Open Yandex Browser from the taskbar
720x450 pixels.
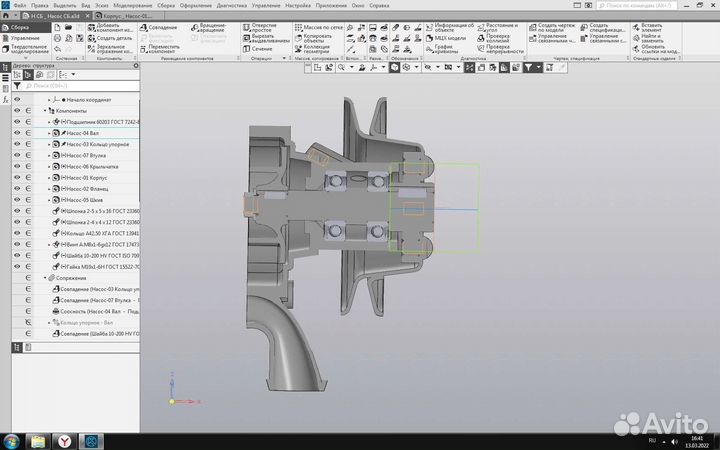pos(64,440)
